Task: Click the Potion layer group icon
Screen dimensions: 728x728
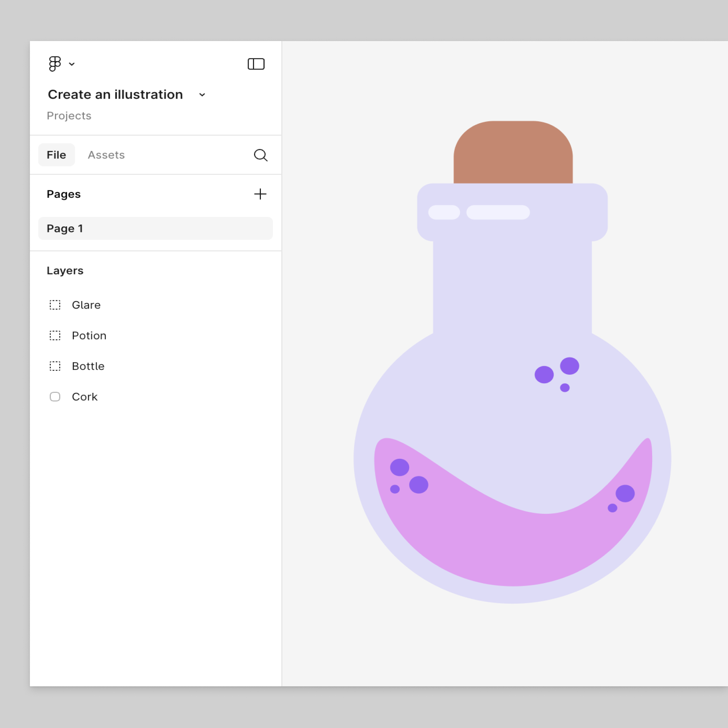Action: [x=55, y=336]
